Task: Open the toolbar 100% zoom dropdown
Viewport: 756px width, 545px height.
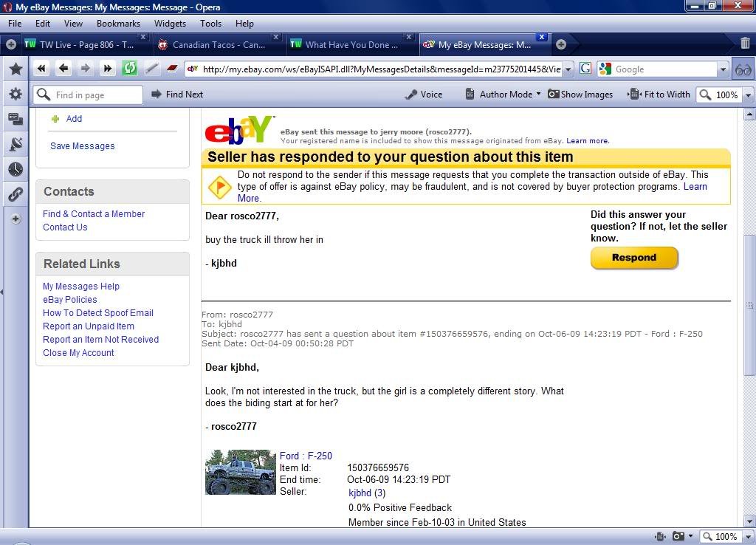Action: [x=749, y=95]
